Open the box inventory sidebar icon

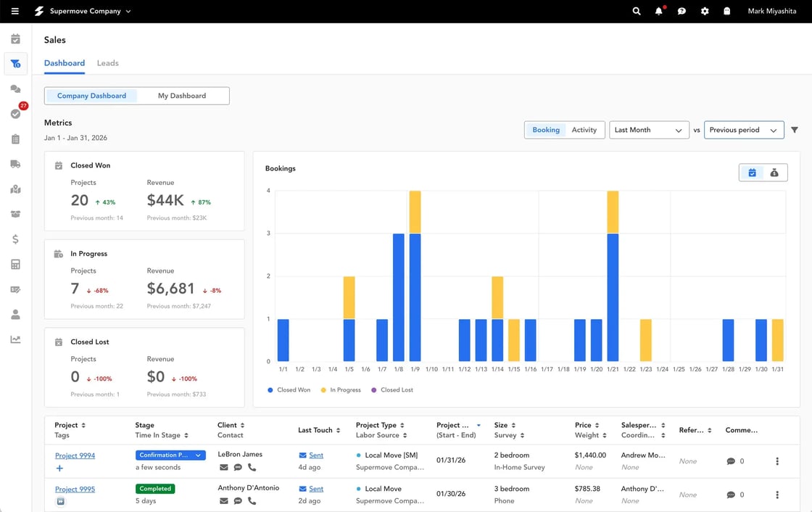click(x=15, y=214)
